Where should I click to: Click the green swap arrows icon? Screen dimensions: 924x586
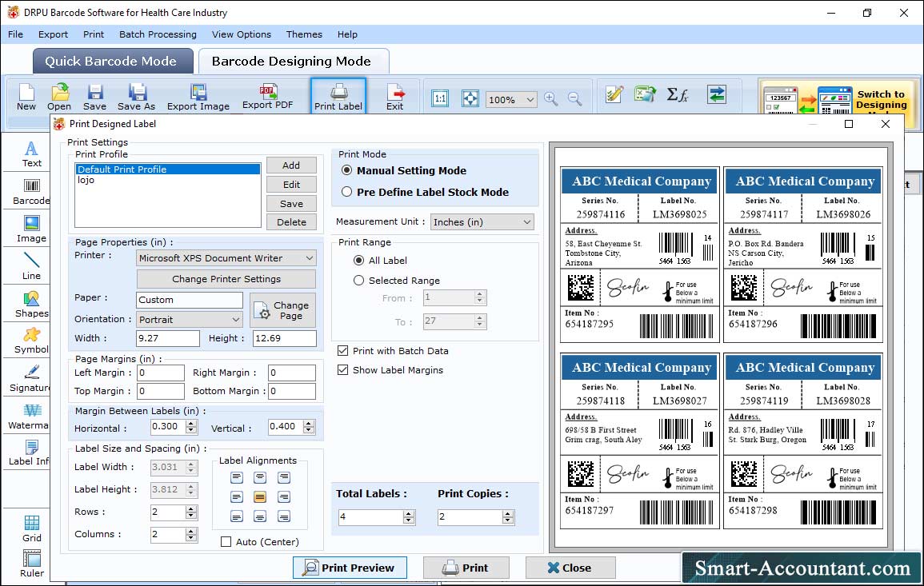[717, 94]
